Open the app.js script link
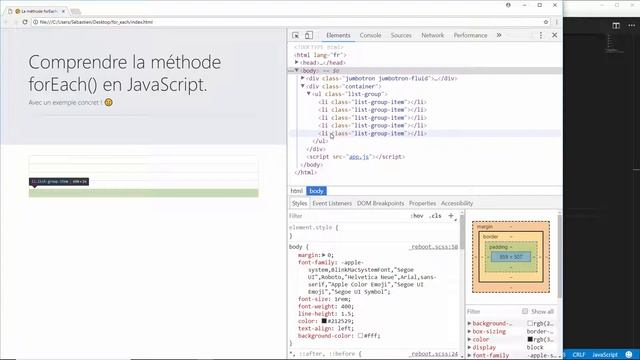The width and height of the screenshot is (640, 360). 359,157
